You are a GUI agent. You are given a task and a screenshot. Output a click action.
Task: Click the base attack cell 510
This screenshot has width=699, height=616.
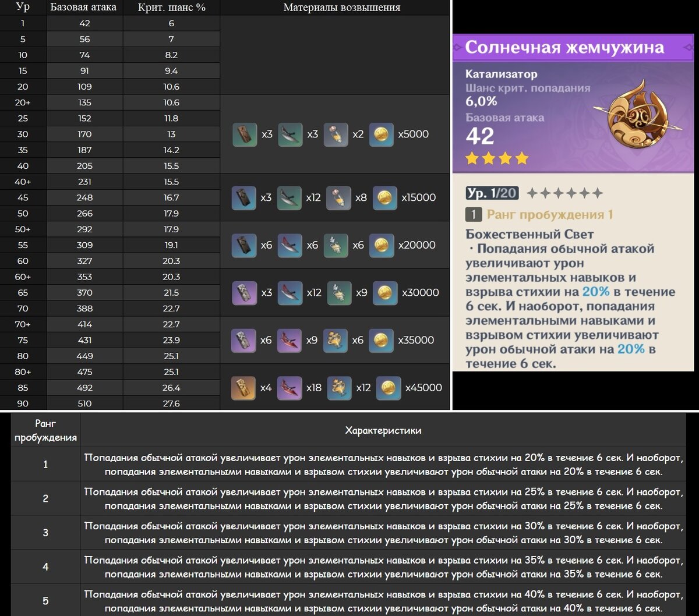point(84,403)
